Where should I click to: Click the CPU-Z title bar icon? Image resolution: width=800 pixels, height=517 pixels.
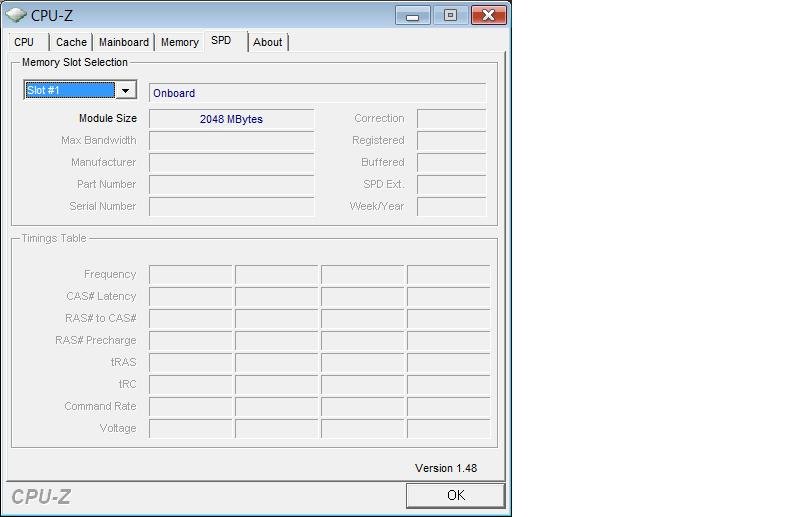pyautogui.click(x=15, y=15)
